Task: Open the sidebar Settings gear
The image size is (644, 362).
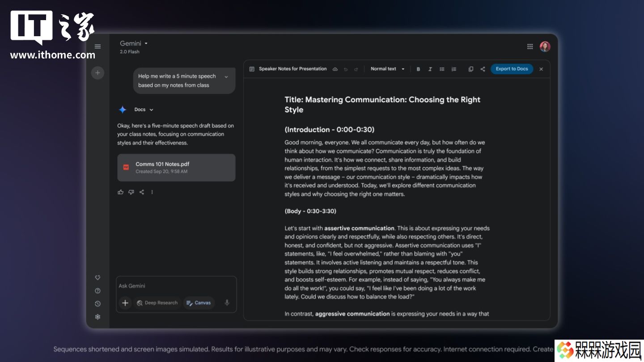Action: click(97, 317)
